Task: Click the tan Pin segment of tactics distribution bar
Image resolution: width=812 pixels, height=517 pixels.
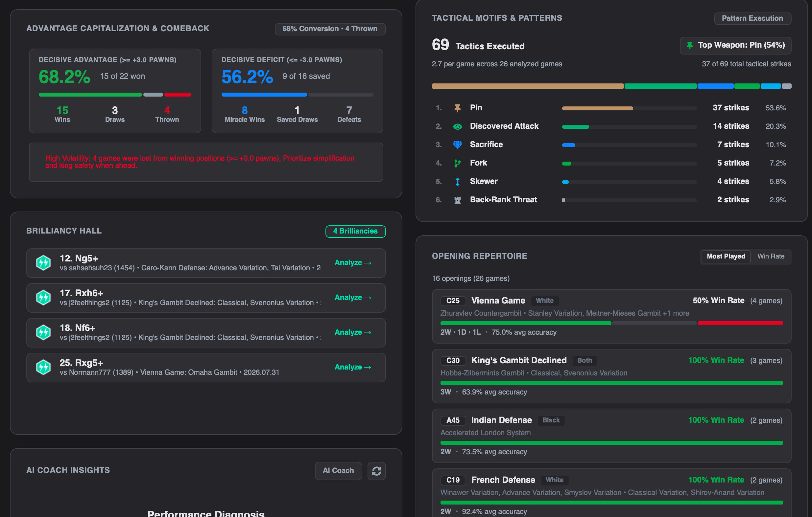Action: [528, 86]
